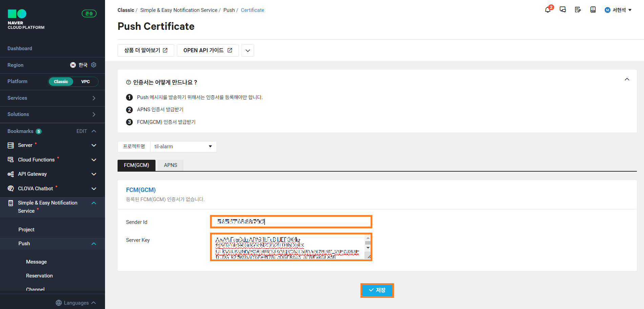644x309 pixels.
Task: Select the FCM(GCM) tab
Action: coord(137,165)
